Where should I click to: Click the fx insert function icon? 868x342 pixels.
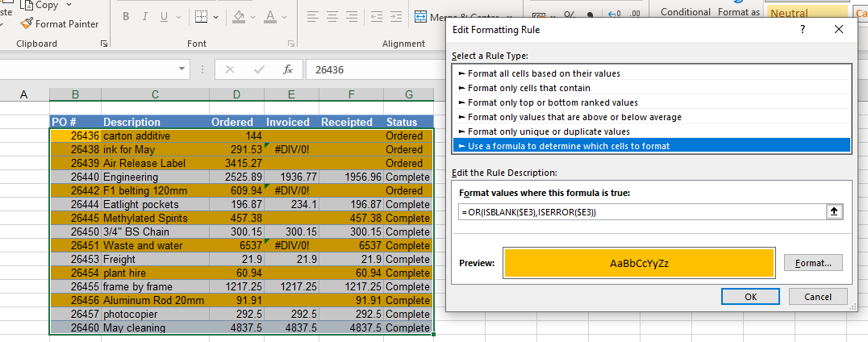(x=287, y=69)
